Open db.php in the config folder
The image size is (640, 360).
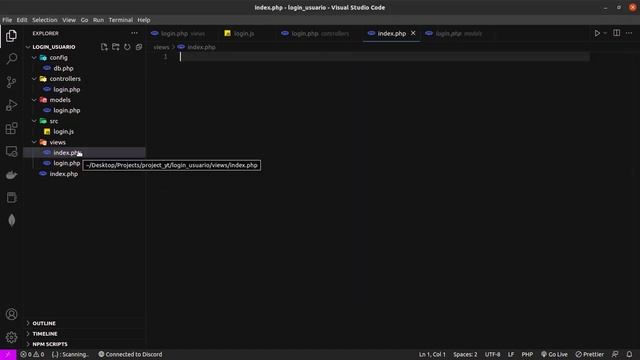click(x=63, y=68)
